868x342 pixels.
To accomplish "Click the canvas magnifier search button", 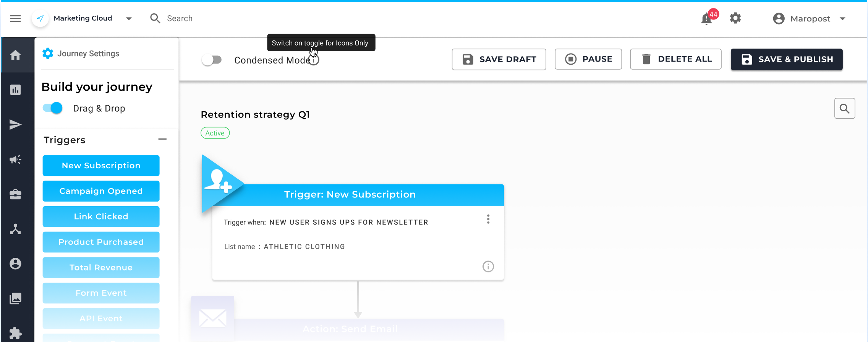I will tap(844, 109).
